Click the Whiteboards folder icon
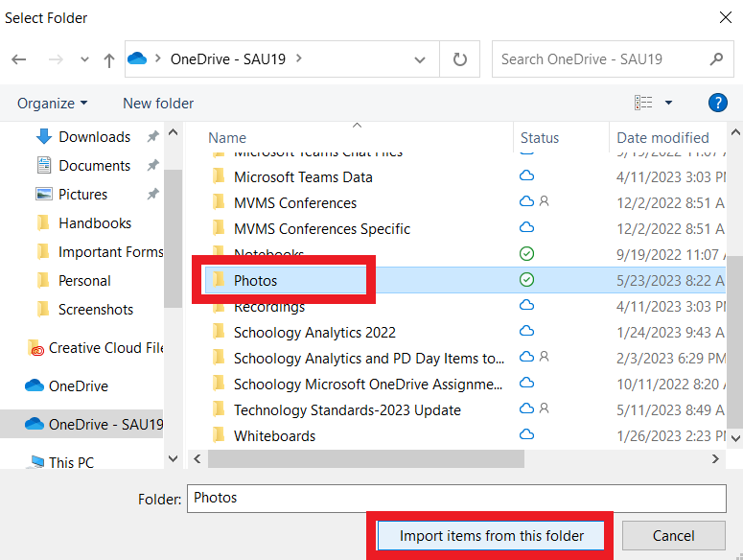The height and width of the screenshot is (560, 743). coord(219,434)
